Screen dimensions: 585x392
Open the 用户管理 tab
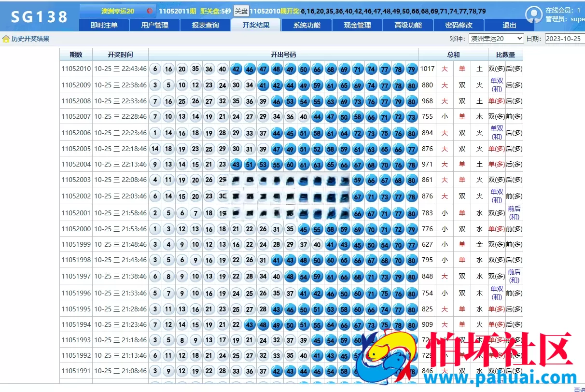(155, 25)
